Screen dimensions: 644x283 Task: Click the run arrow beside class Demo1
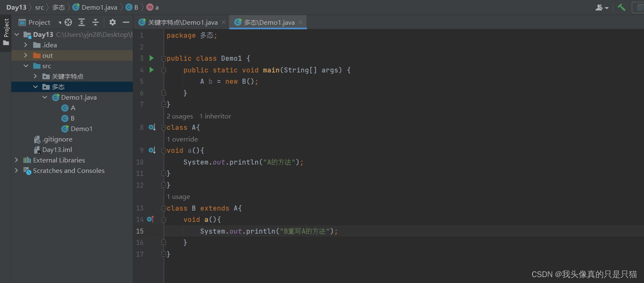click(x=152, y=58)
